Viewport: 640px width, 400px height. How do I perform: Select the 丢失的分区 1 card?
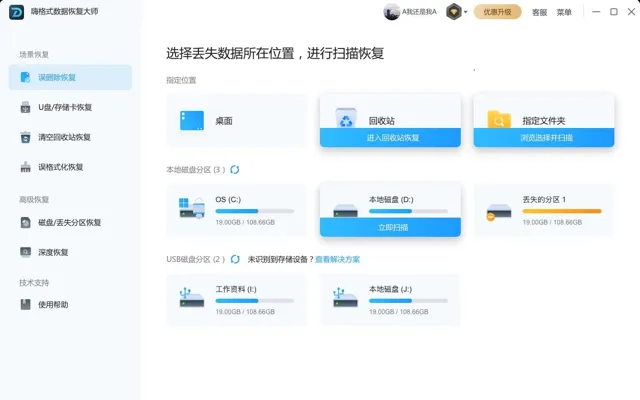[x=544, y=210]
